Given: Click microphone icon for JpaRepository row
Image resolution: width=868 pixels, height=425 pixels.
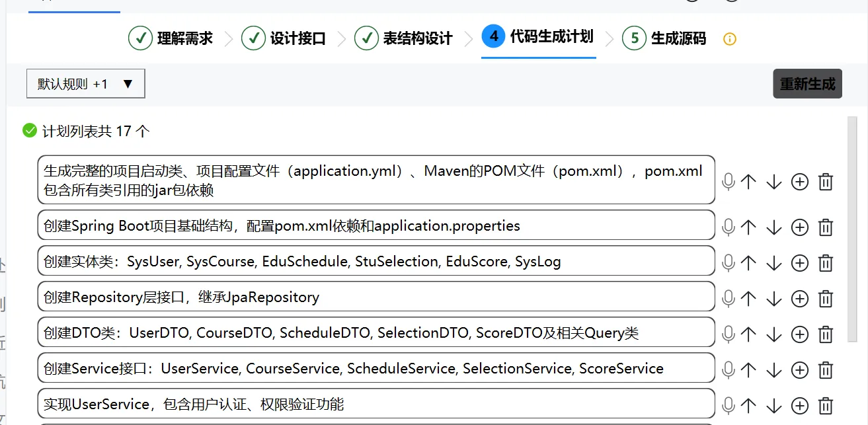Looking at the screenshot, I should click(x=728, y=299).
